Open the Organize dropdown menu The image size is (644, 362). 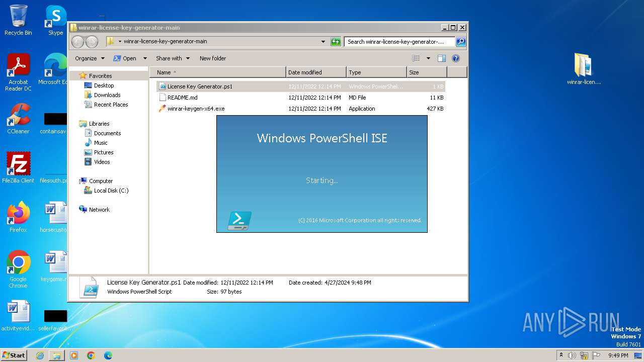coord(90,58)
